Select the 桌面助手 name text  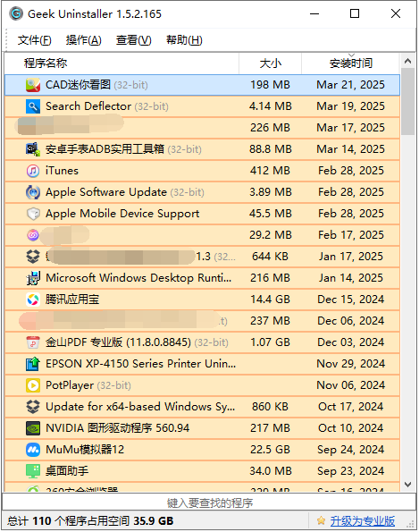pyautogui.click(x=67, y=471)
